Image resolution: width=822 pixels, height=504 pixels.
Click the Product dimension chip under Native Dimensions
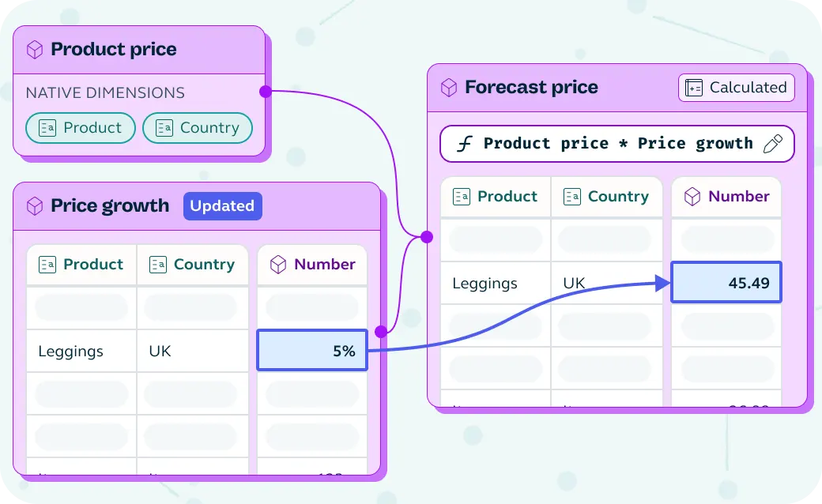[81, 128]
